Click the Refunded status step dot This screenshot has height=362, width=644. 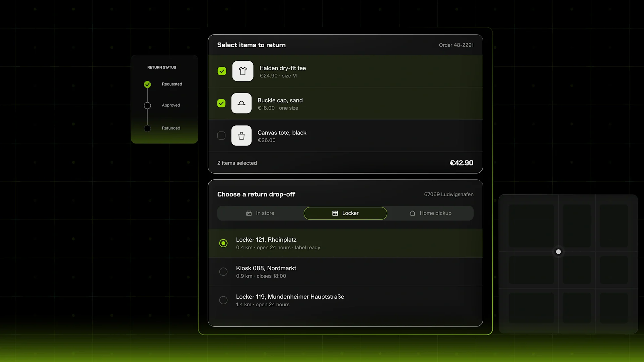click(147, 128)
